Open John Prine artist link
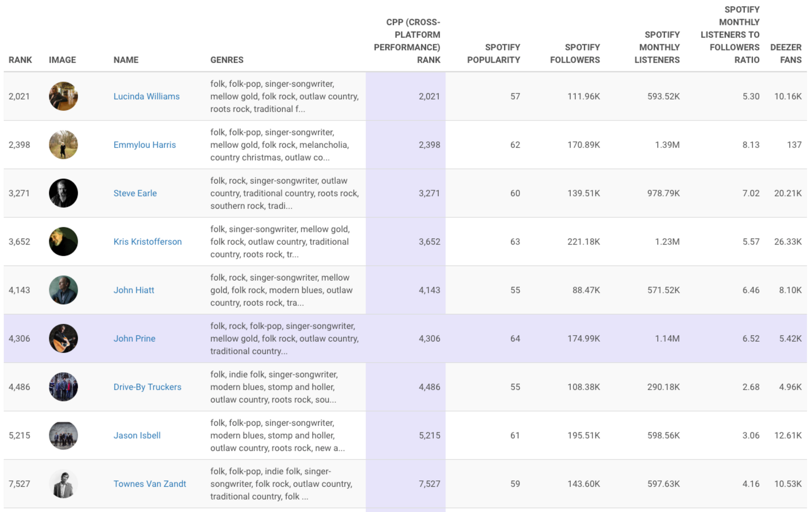The height and width of the screenshot is (512, 812). click(x=134, y=338)
